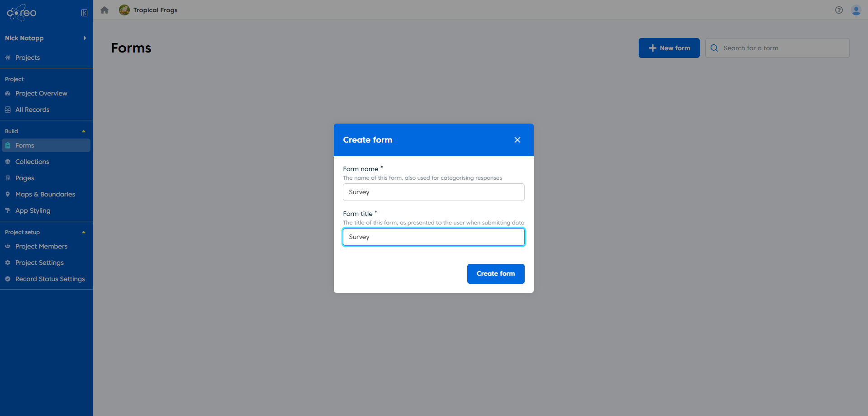Open Project Overview

[46, 93]
